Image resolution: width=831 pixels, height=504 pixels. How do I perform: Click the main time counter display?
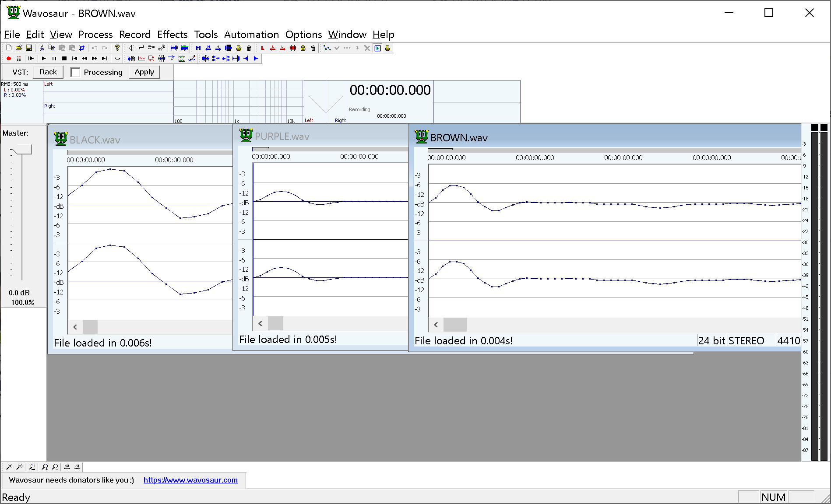coord(390,90)
